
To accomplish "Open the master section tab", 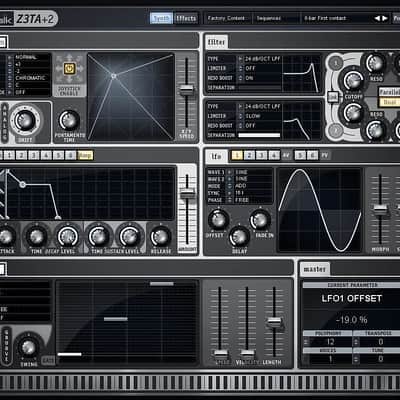I will coord(315,269).
